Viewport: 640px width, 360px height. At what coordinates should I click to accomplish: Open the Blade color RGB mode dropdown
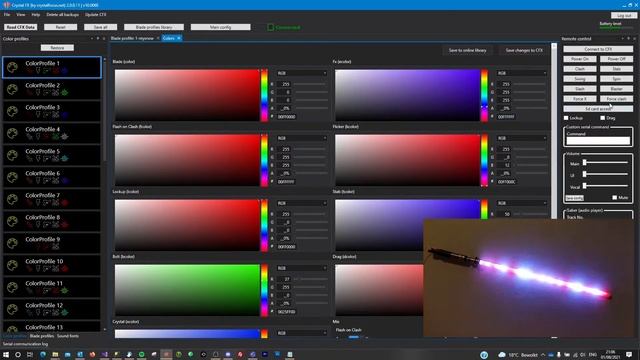pyautogui.click(x=302, y=73)
